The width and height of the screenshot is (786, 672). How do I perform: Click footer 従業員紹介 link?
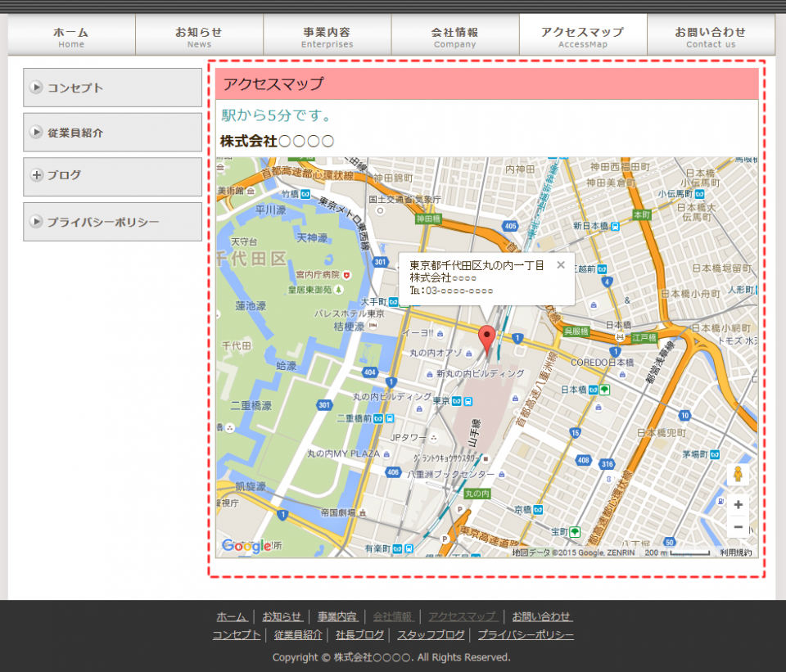298,635
